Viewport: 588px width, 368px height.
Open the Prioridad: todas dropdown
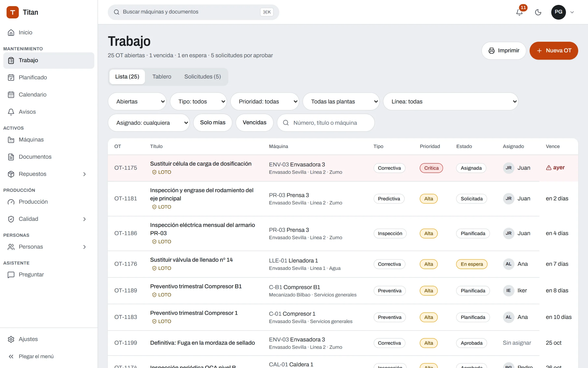tap(265, 102)
